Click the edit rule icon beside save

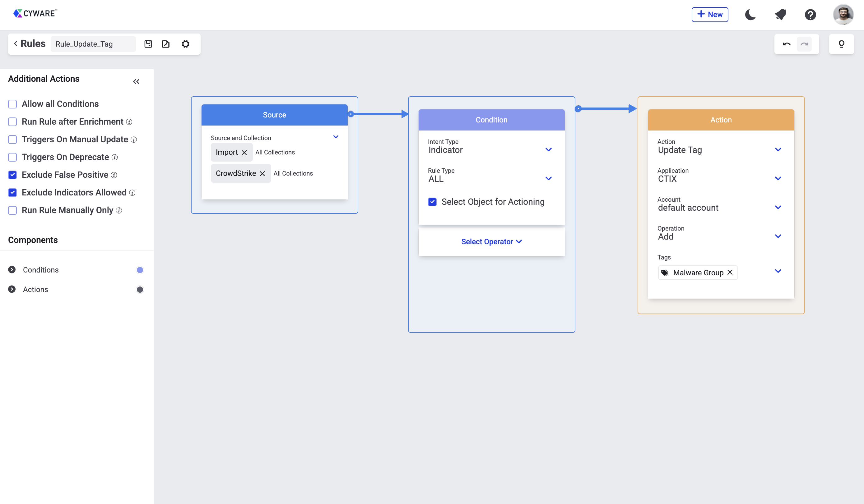pyautogui.click(x=166, y=44)
